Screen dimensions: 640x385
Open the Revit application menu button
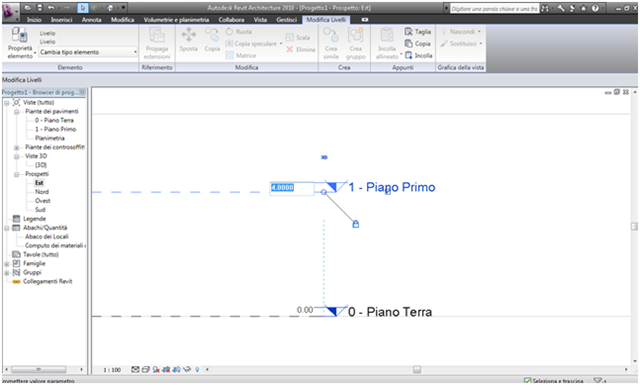9,11
